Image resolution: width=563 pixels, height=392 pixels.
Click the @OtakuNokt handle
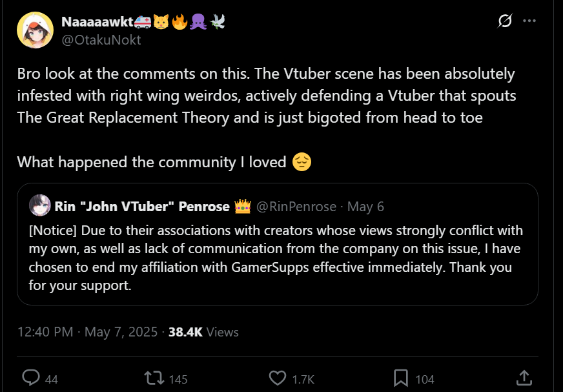[101, 39]
